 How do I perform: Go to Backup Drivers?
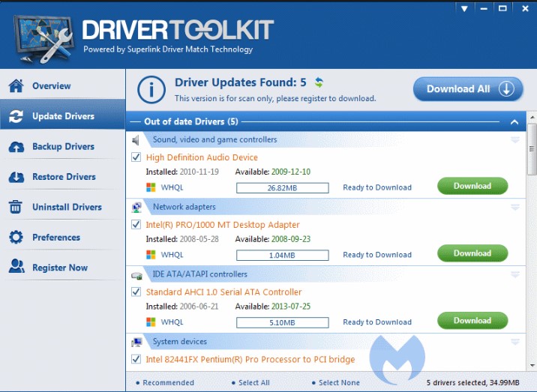(63, 146)
